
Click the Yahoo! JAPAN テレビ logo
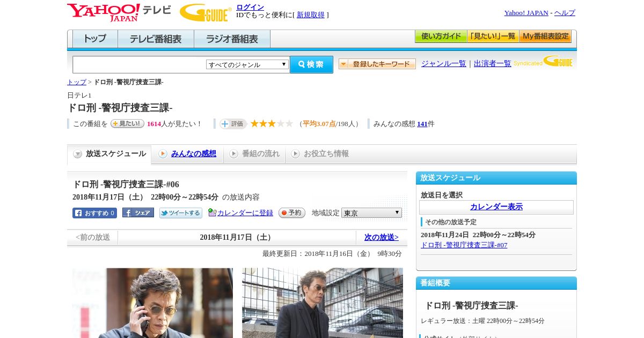[119, 12]
